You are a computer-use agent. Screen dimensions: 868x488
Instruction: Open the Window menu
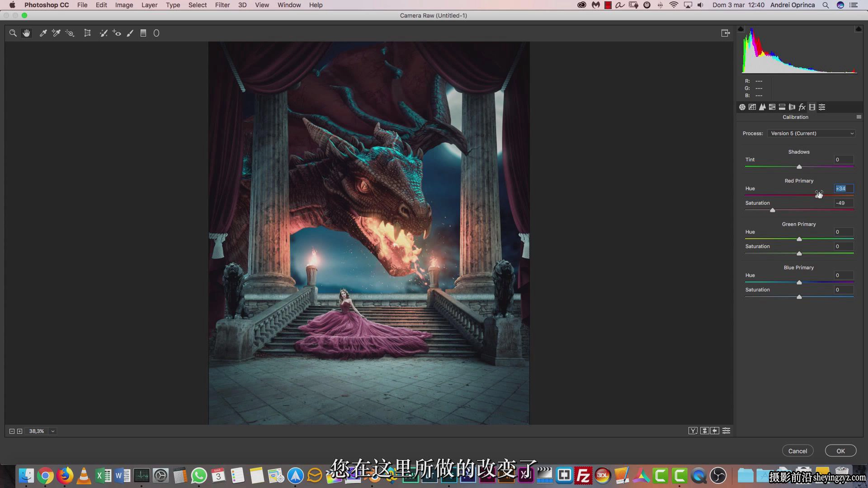[x=289, y=5]
